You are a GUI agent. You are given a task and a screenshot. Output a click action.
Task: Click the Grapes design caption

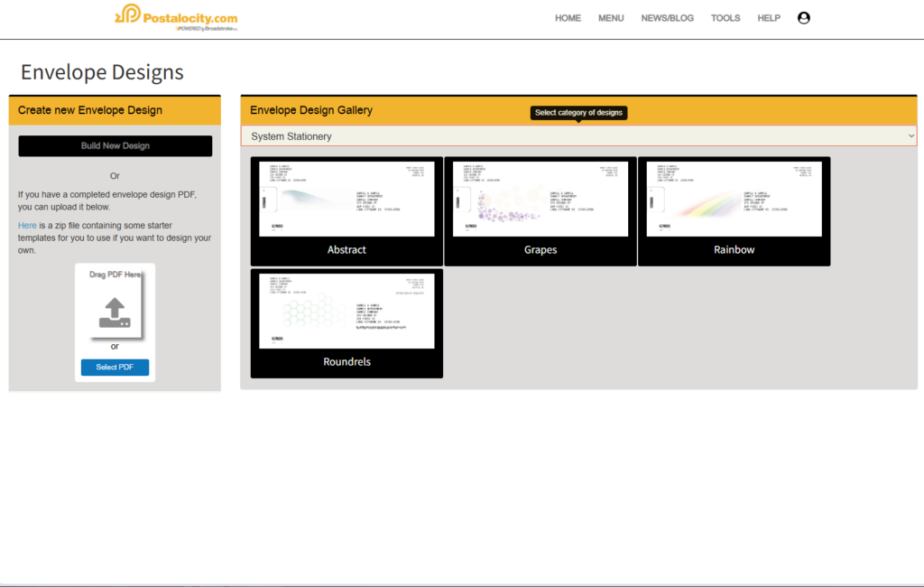click(541, 249)
